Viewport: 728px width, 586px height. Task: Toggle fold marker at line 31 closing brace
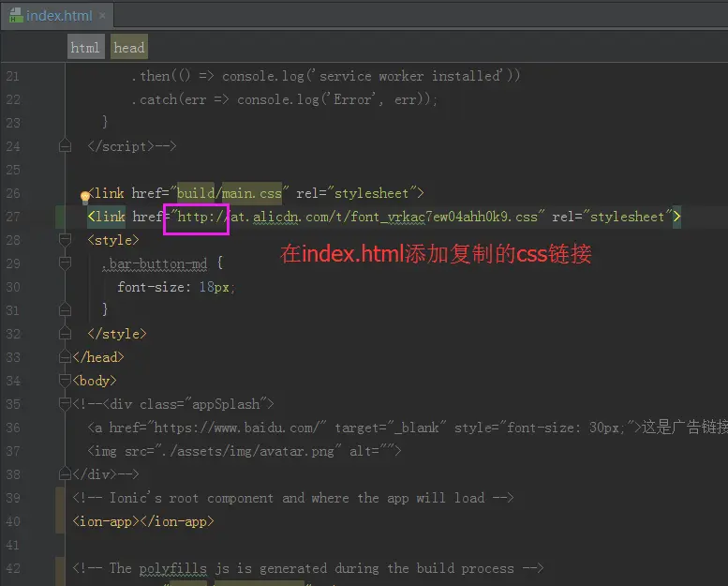(x=65, y=309)
